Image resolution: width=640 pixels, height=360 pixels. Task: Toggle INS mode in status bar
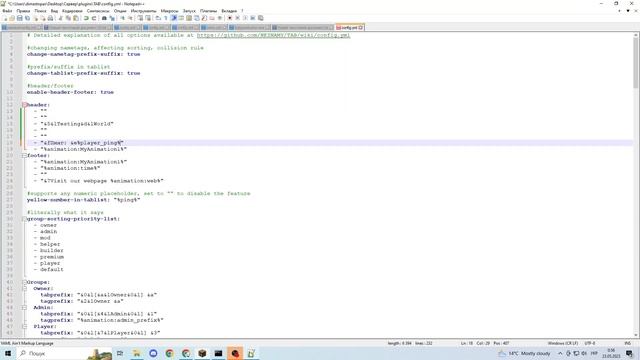click(x=628, y=343)
